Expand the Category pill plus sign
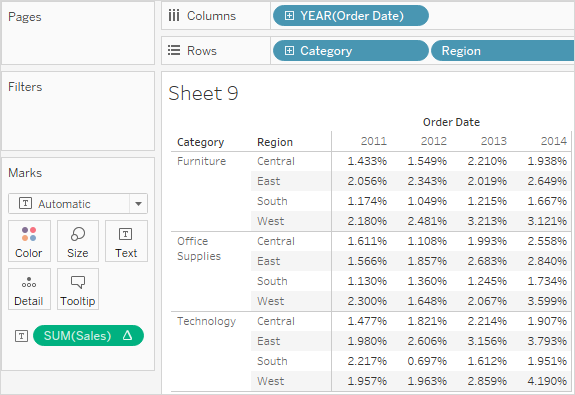Screen dimensions: 575x395 (x=289, y=50)
